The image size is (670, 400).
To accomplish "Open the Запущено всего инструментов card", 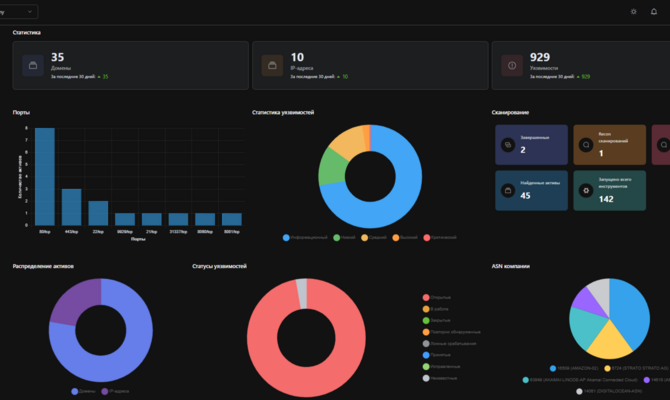I will pyautogui.click(x=609, y=191).
